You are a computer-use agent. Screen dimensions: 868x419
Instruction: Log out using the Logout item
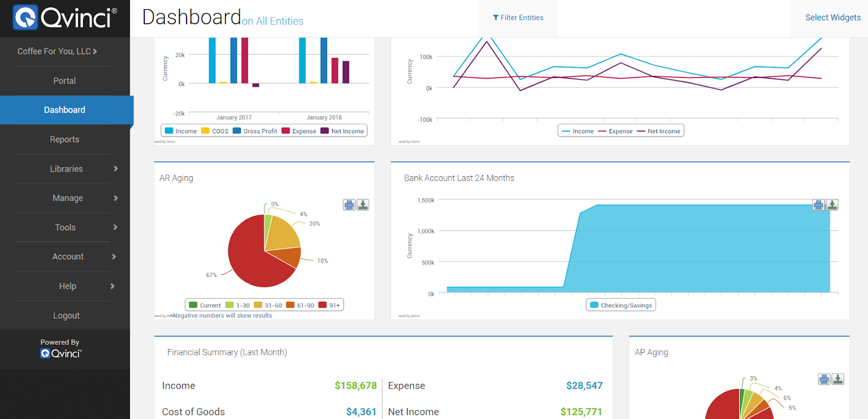pos(66,315)
